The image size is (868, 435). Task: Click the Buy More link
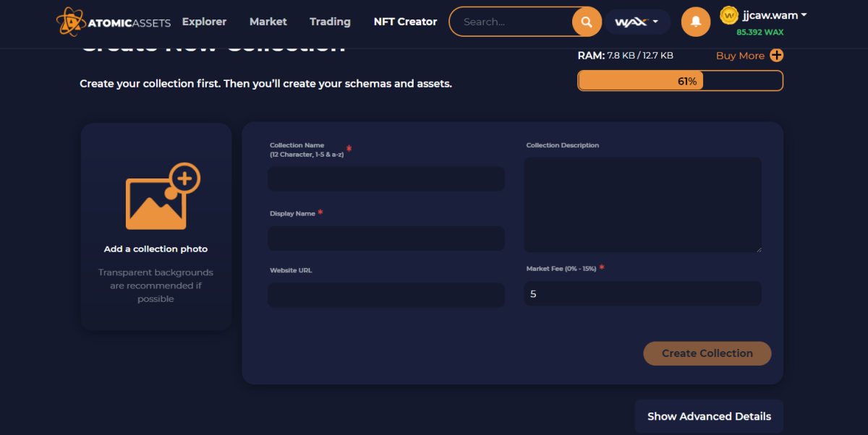pyautogui.click(x=739, y=56)
